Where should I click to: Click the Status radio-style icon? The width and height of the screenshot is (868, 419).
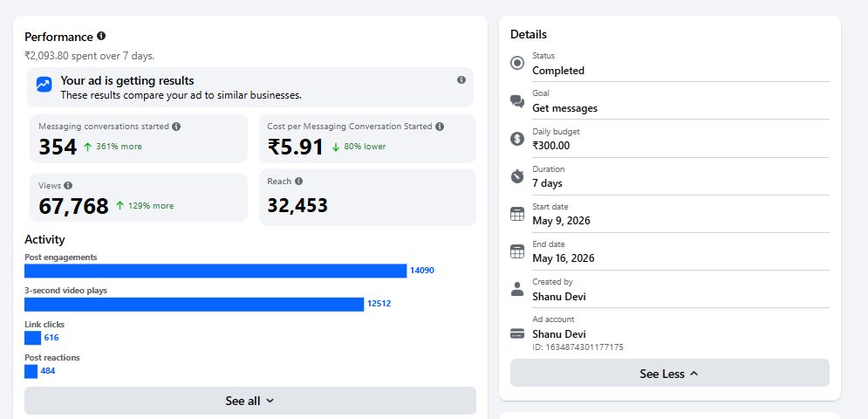(517, 63)
